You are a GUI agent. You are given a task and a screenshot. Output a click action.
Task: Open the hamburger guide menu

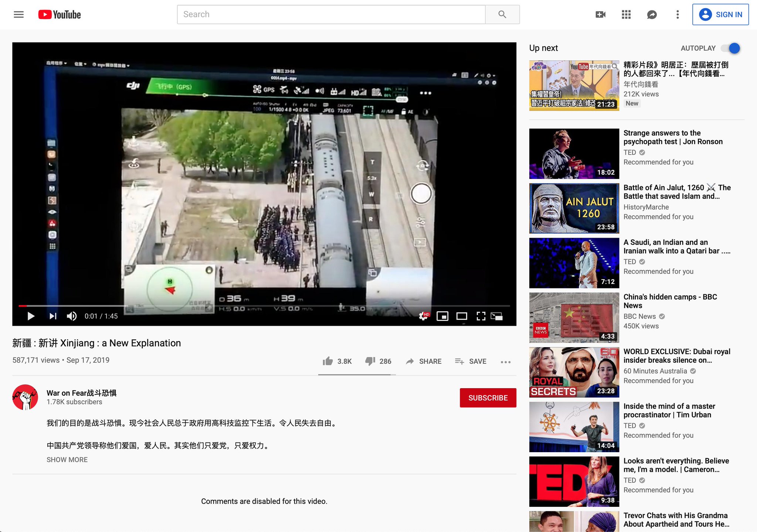[x=18, y=14]
